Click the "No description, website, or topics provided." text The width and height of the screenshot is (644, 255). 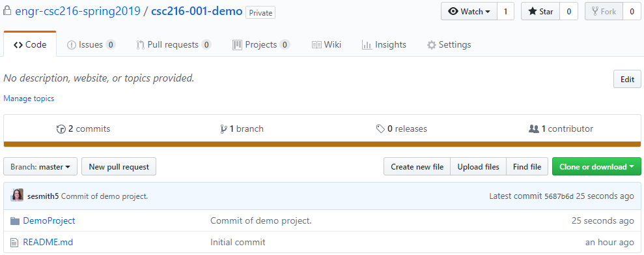click(99, 78)
